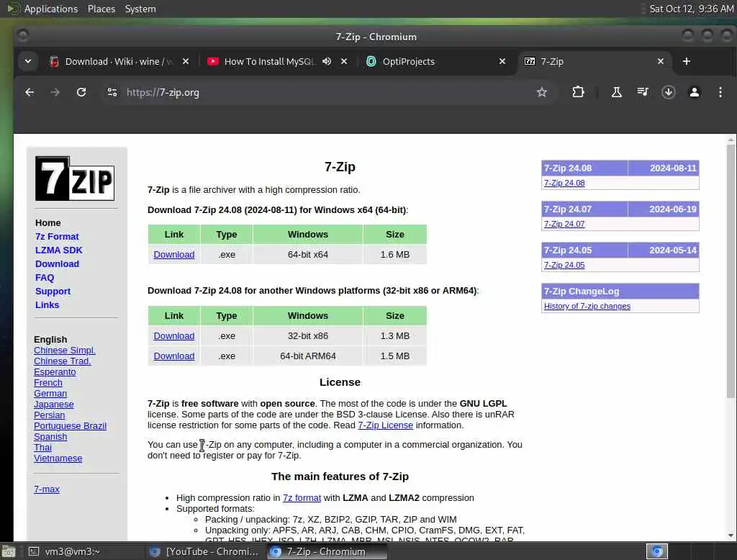Switch language to Chinese Simpl.
Screen dimensions: 737x560
[x=64, y=351]
